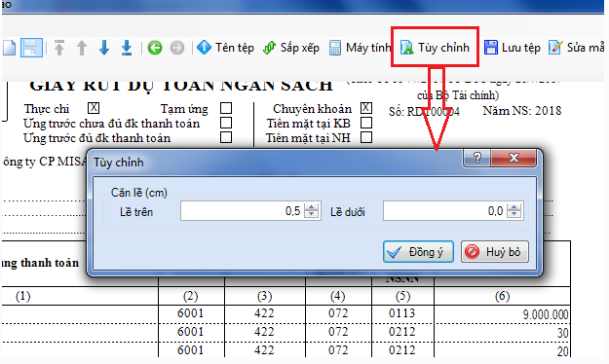Cancel dialog with Huỷ bỏ button
The height and width of the screenshot is (364, 609).
point(495,251)
